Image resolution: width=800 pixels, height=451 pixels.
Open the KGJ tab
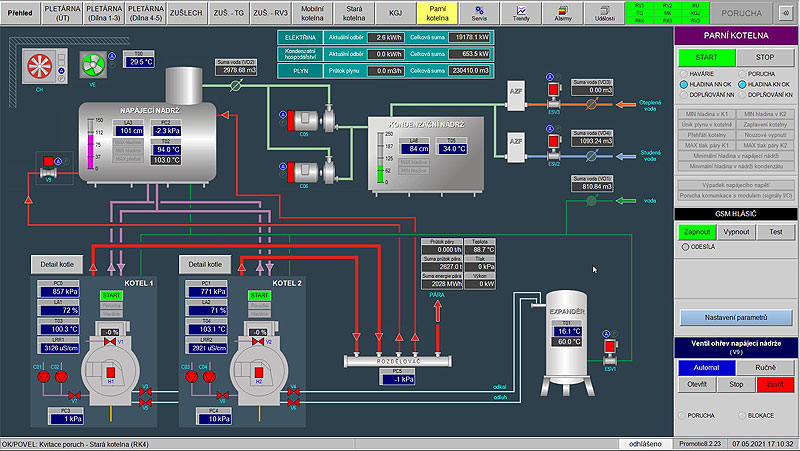[395, 13]
